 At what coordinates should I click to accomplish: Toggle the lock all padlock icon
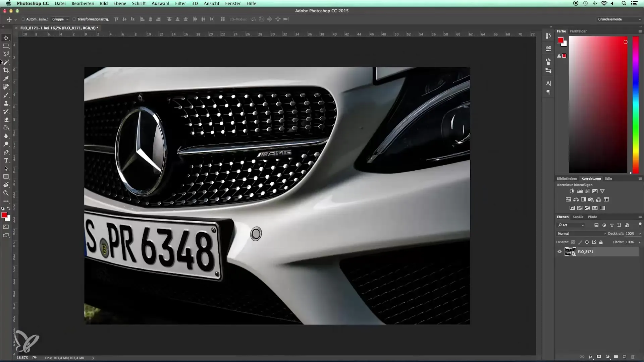coord(601,242)
